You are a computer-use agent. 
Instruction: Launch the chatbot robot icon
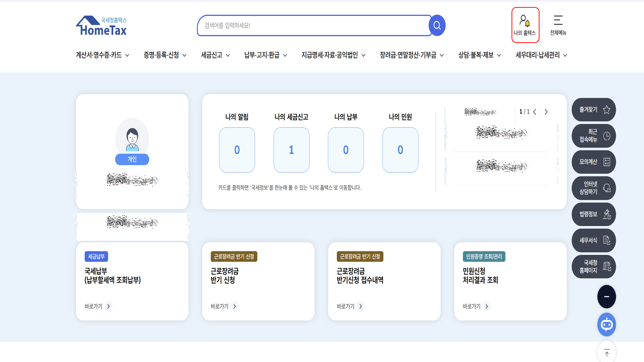(x=607, y=325)
